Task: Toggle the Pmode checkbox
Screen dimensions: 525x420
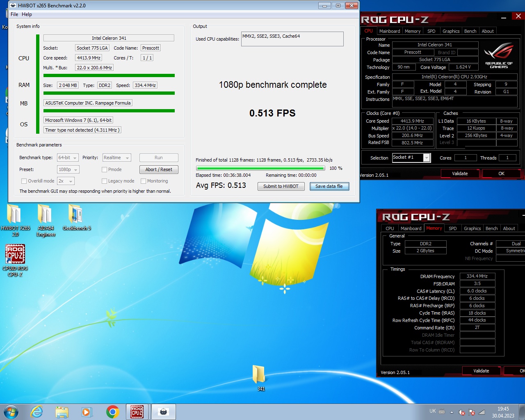Action: pos(105,169)
